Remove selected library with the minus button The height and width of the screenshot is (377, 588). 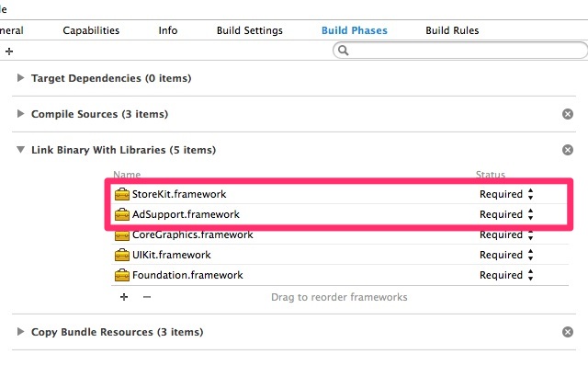coord(146,297)
